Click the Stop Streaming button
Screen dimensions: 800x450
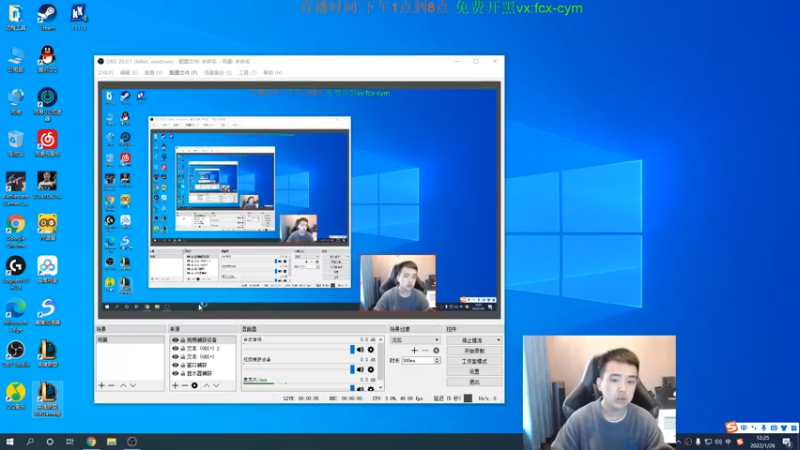(x=471, y=340)
